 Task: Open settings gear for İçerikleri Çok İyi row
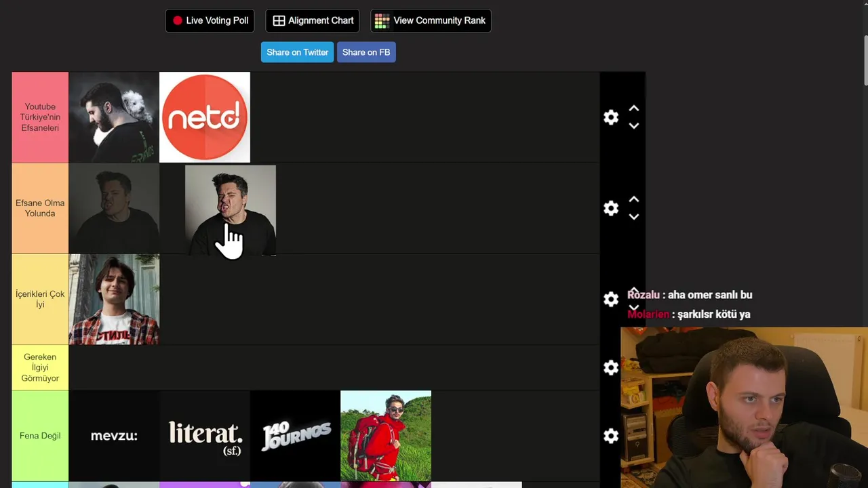click(611, 299)
